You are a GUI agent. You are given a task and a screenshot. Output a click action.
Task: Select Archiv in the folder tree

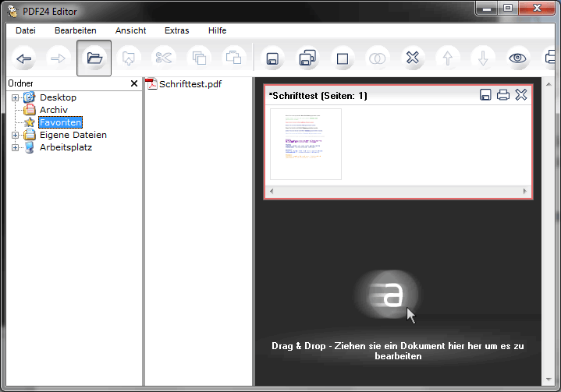click(54, 110)
